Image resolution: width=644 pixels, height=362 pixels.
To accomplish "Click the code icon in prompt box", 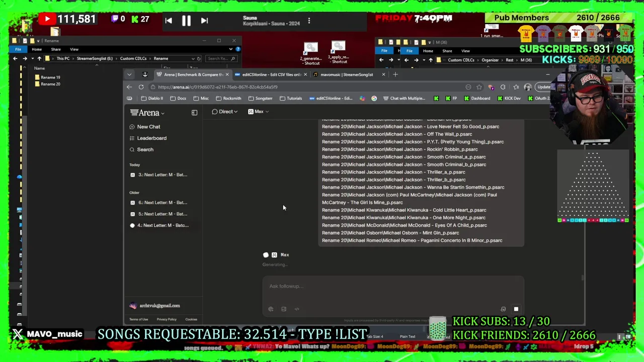I will pyautogui.click(x=297, y=309).
